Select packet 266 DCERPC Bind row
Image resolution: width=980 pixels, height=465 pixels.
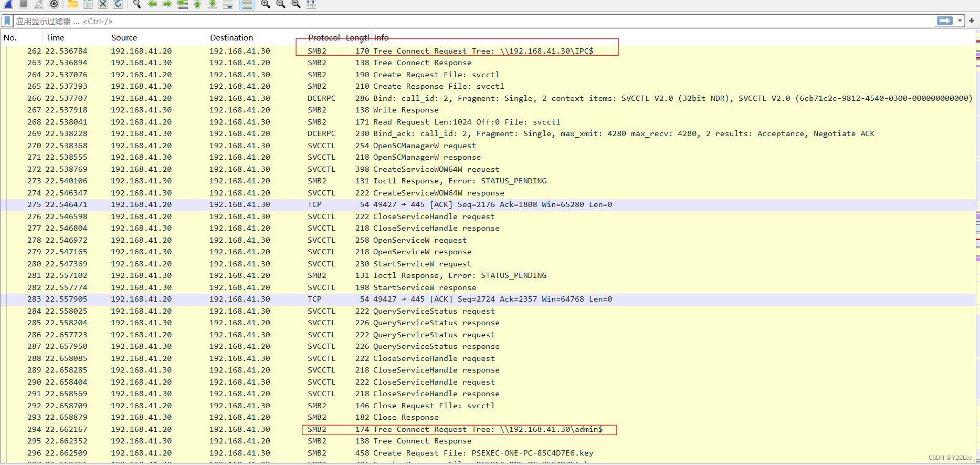[488, 98]
